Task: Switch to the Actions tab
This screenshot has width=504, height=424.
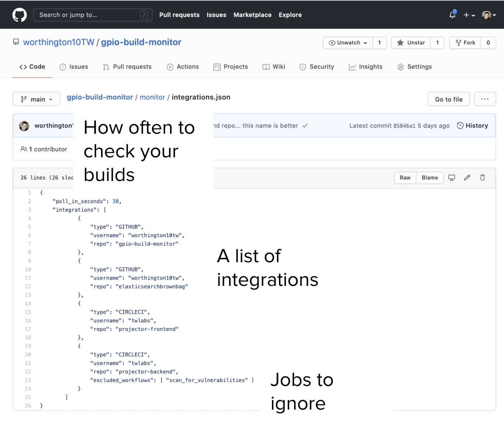Action: tap(183, 67)
